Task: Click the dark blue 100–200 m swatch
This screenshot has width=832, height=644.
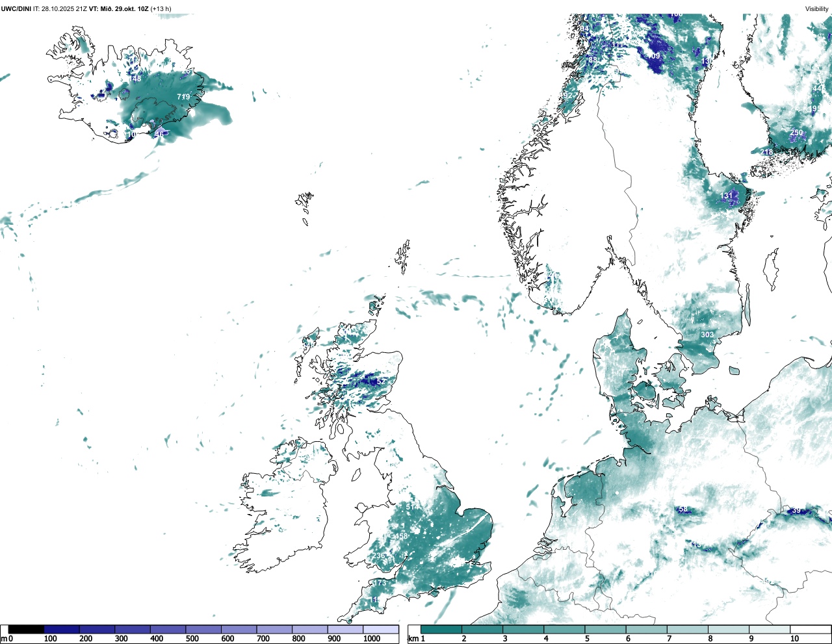Action: (62, 629)
